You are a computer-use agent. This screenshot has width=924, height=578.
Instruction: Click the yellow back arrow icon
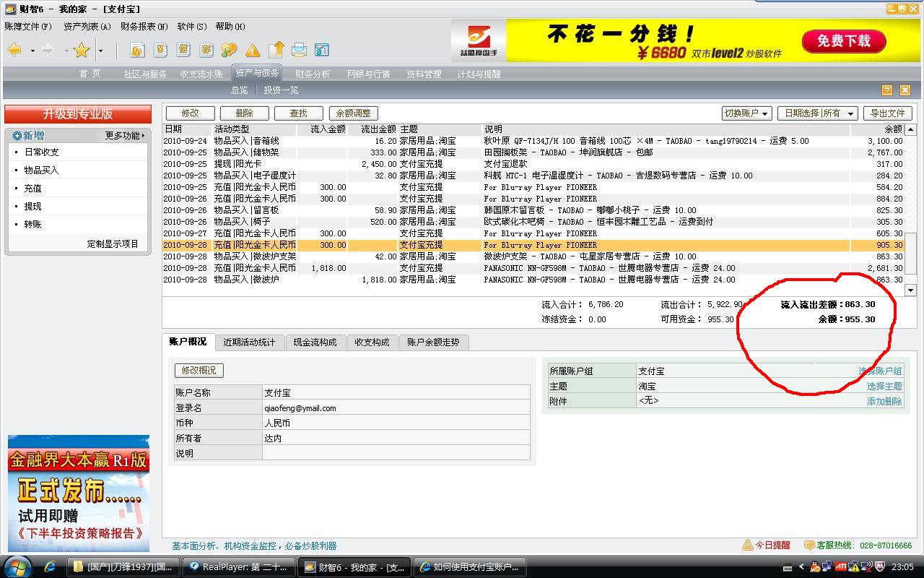pos(14,50)
